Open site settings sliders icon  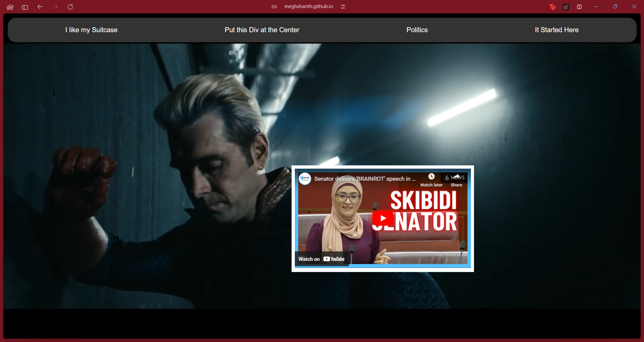[343, 7]
